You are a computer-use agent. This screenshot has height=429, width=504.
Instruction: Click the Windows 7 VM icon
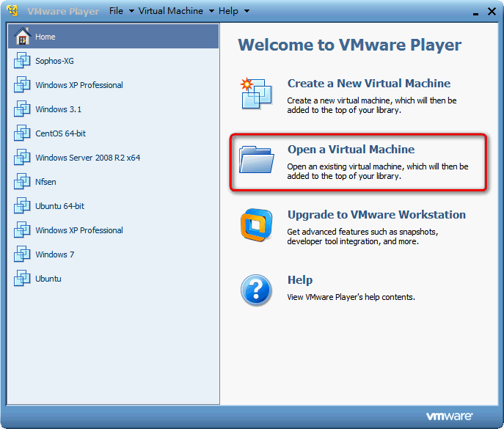pos(22,254)
